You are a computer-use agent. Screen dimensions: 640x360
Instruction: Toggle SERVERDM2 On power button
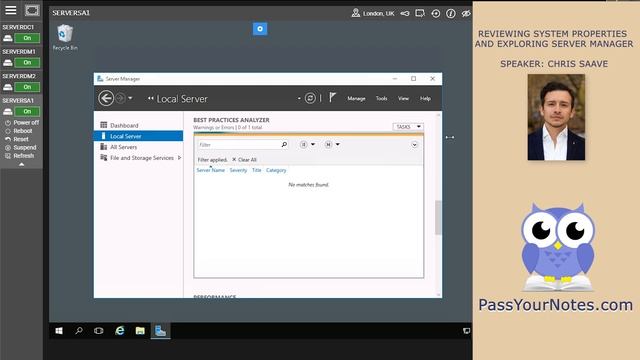pos(27,87)
